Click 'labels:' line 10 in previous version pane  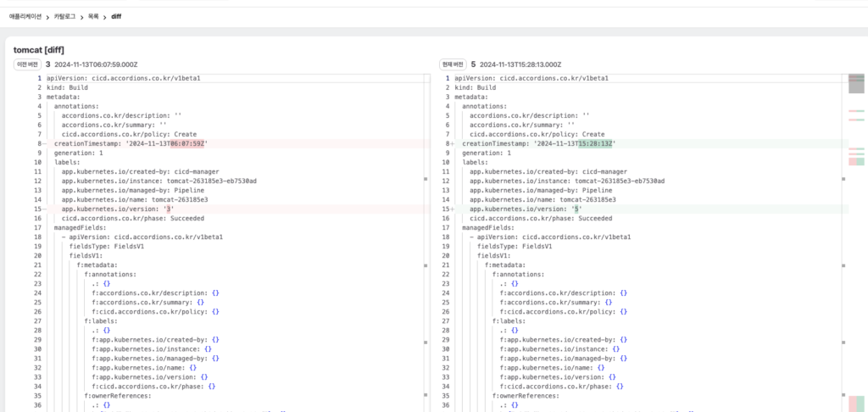click(x=67, y=162)
